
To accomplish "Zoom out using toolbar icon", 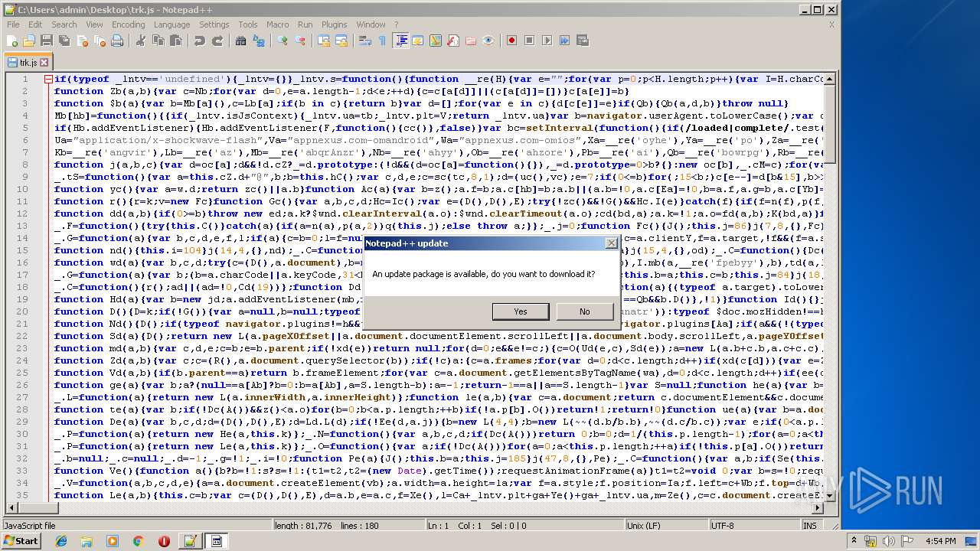I will (300, 41).
